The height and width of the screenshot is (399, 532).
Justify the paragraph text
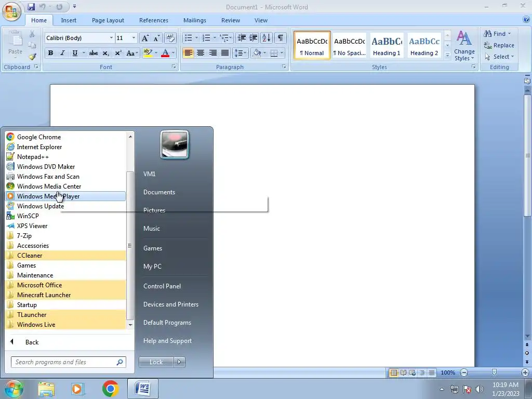click(225, 53)
